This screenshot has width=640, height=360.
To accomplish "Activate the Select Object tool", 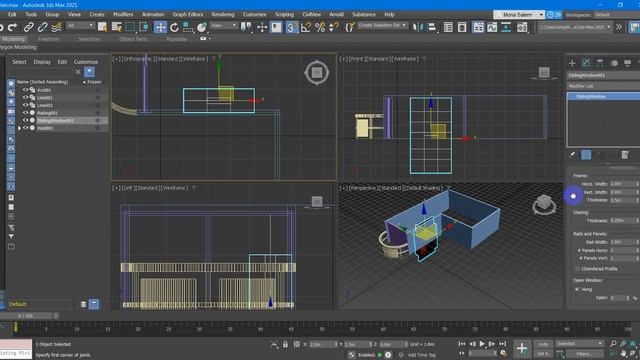I will (102, 27).
